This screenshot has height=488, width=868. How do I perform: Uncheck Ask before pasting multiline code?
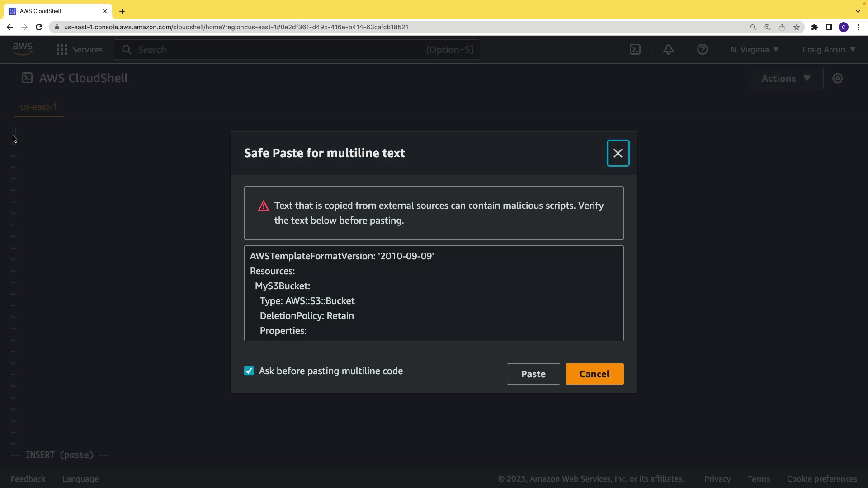click(249, 371)
